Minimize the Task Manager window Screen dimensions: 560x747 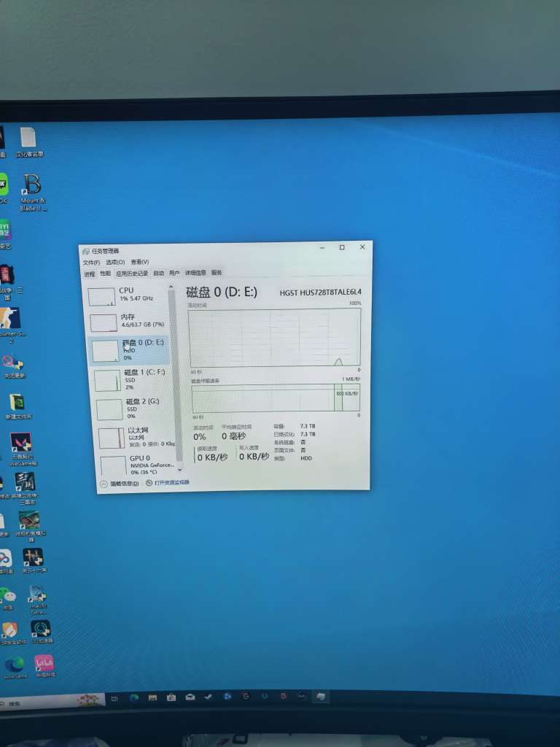(x=322, y=248)
